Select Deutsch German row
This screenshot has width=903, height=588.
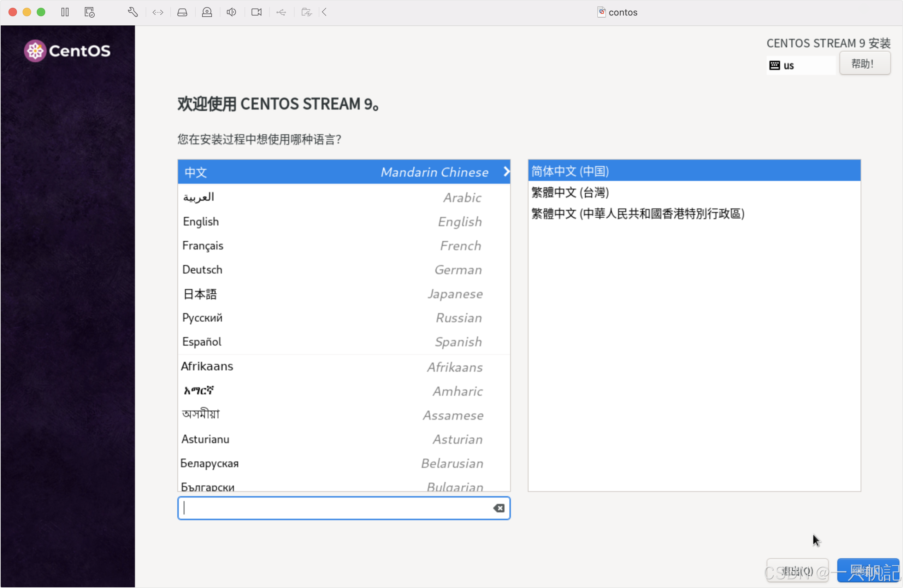(x=344, y=270)
